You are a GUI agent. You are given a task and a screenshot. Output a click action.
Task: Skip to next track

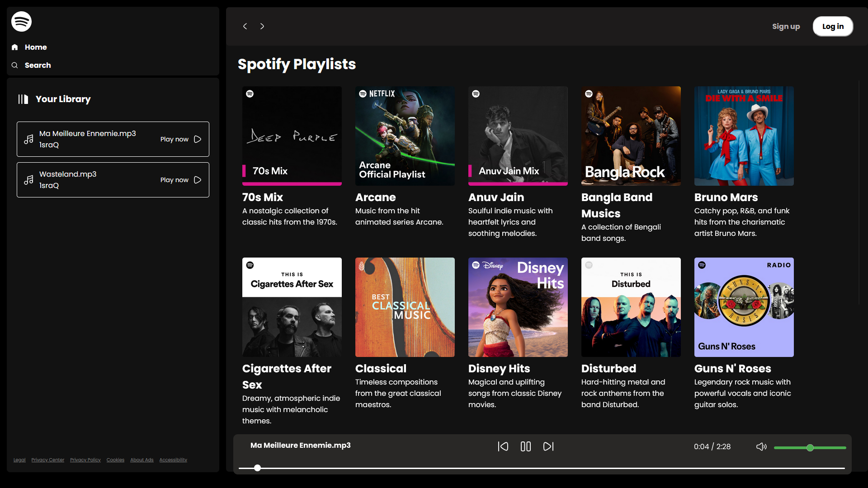[x=548, y=446]
